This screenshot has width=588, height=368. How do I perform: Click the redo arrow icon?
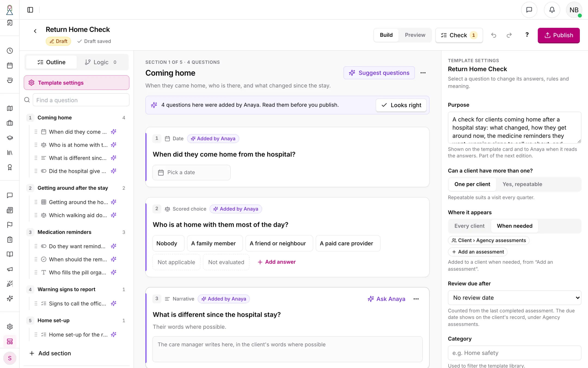coord(509,35)
